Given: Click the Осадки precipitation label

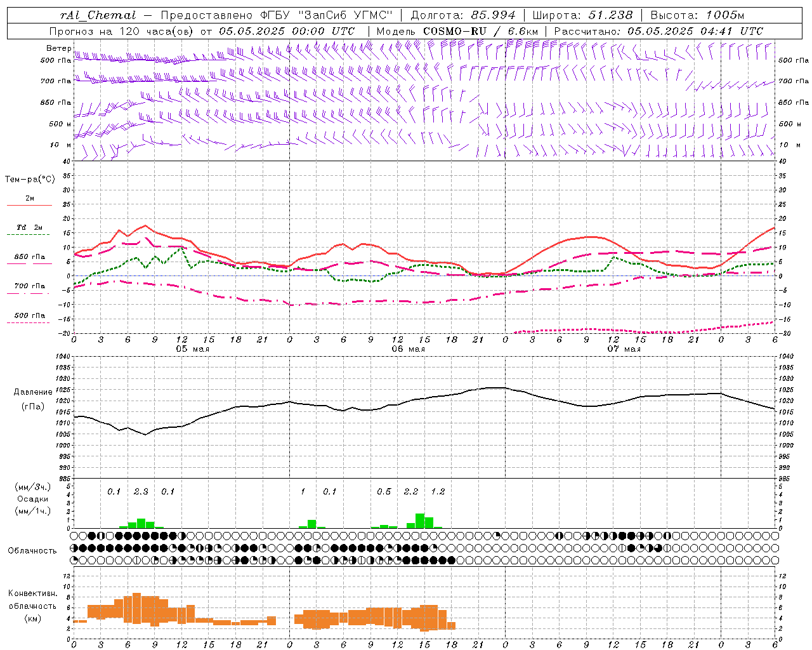Looking at the screenshot, I should [33, 499].
